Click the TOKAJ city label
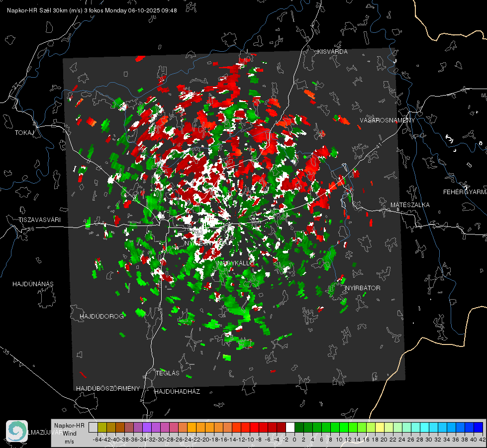 click(24, 133)
